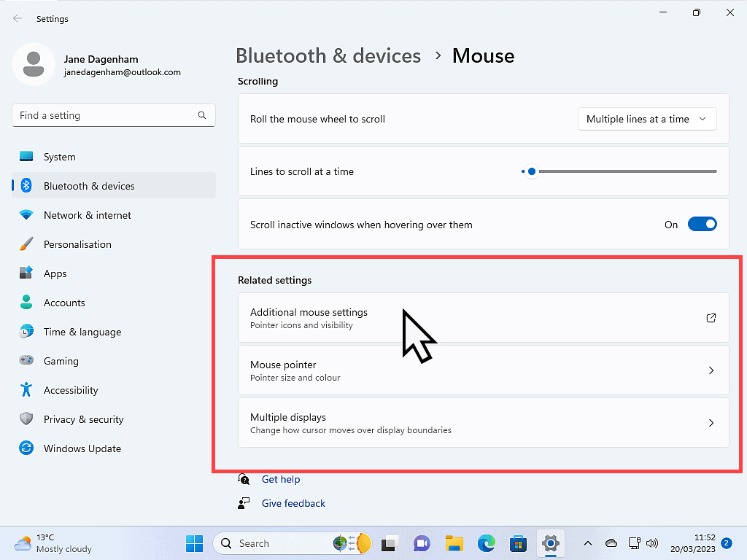Image resolution: width=747 pixels, height=560 pixels.
Task: Click the Personalisation paintbrush icon
Action: 26,244
